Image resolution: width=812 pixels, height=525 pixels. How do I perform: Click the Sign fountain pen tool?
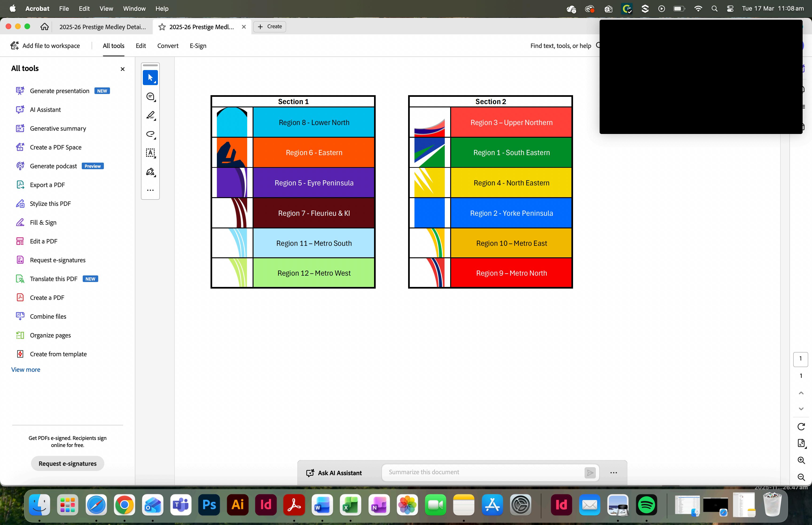point(150,172)
